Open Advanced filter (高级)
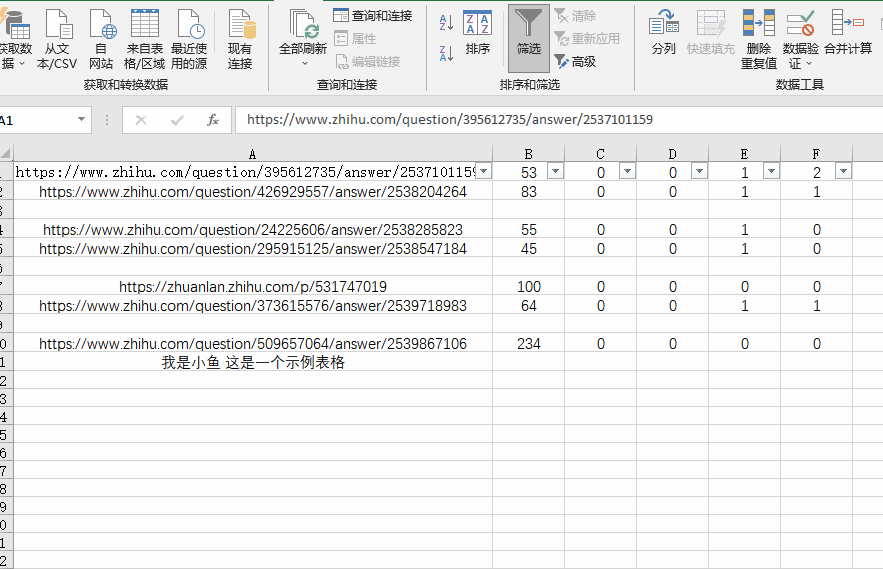Viewport: 883px width, 569px height. coord(575,61)
